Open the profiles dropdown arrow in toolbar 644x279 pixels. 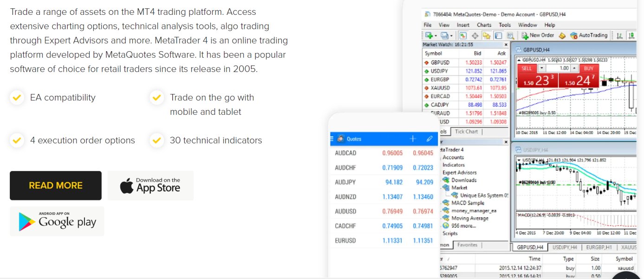click(451, 35)
